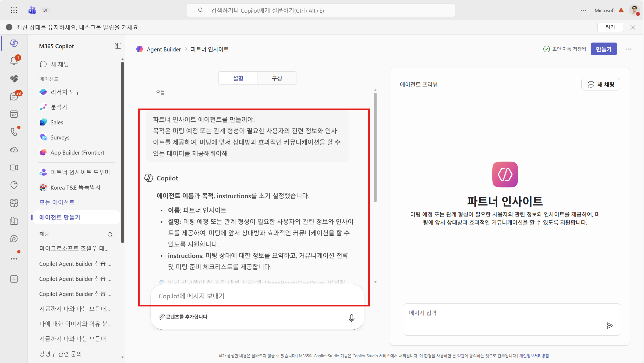644x363 pixels.
Task: Toggle the M365 Copilot sidebar panel icon
Action: point(118,46)
